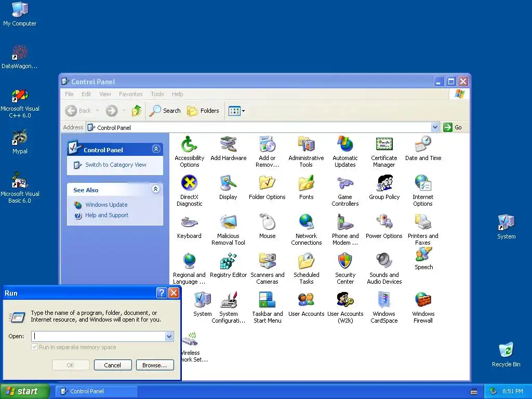Open Sounds and Audio Devices icon
Screen dimensions: 532x399
click(384, 269)
